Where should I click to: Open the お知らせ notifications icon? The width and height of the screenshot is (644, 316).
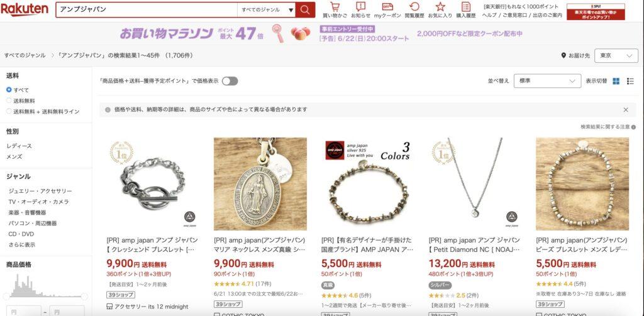click(360, 7)
